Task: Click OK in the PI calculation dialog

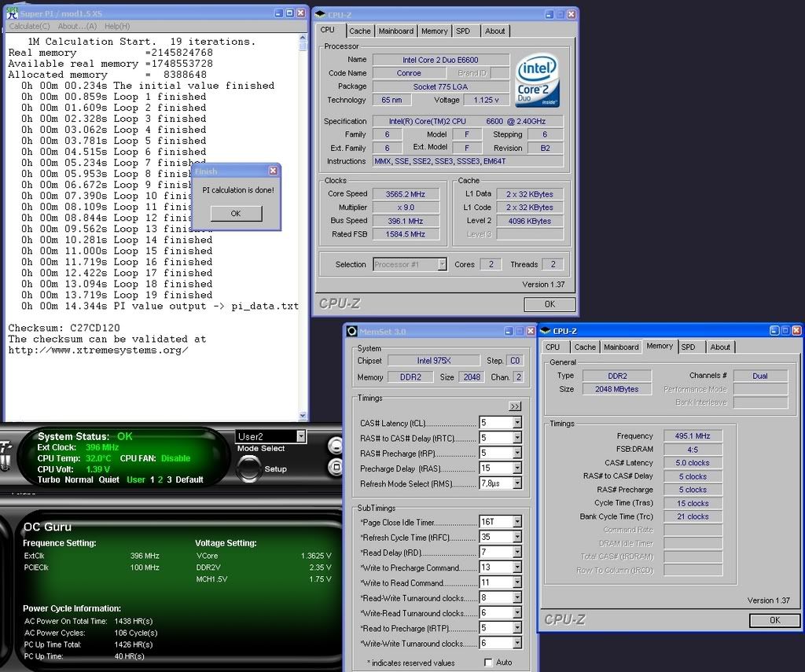Action: (236, 213)
